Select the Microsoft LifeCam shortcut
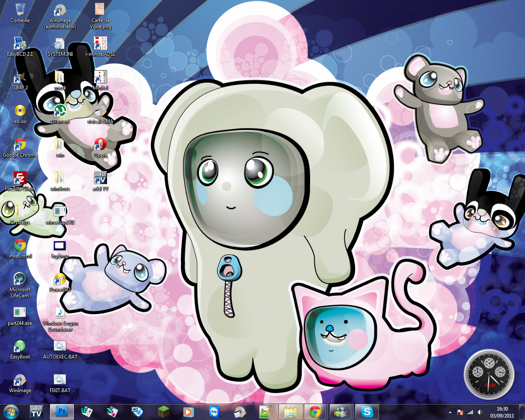Image resolution: width=525 pixels, height=420 pixels. click(x=20, y=279)
